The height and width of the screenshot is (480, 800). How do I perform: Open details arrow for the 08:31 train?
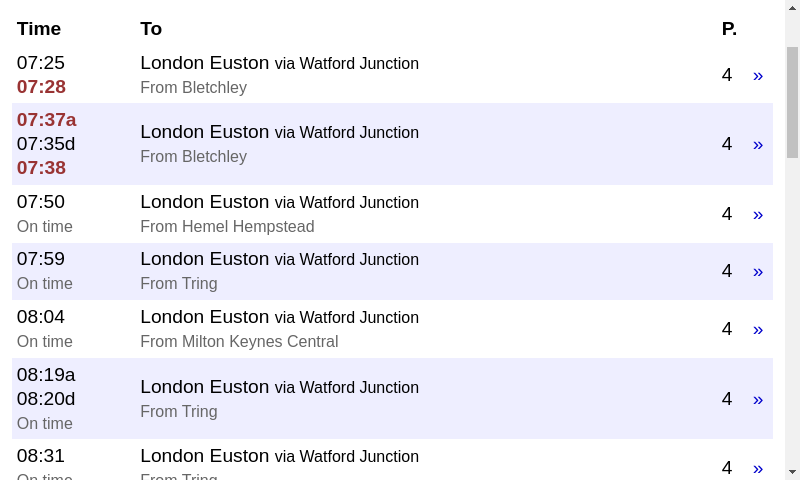point(758,468)
